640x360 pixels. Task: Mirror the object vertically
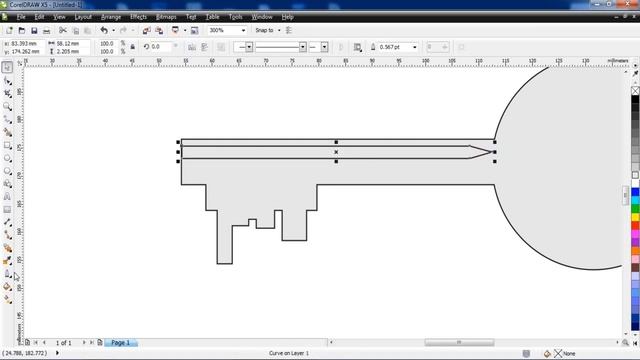point(204,47)
